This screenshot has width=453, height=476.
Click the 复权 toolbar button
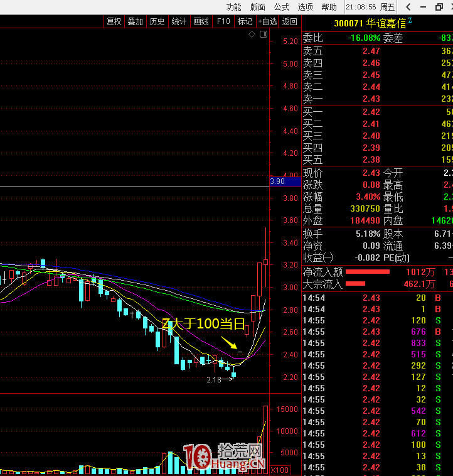(x=114, y=21)
